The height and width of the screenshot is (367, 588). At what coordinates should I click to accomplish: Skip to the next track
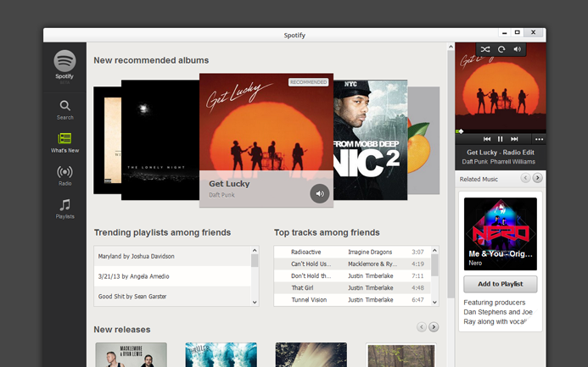514,139
